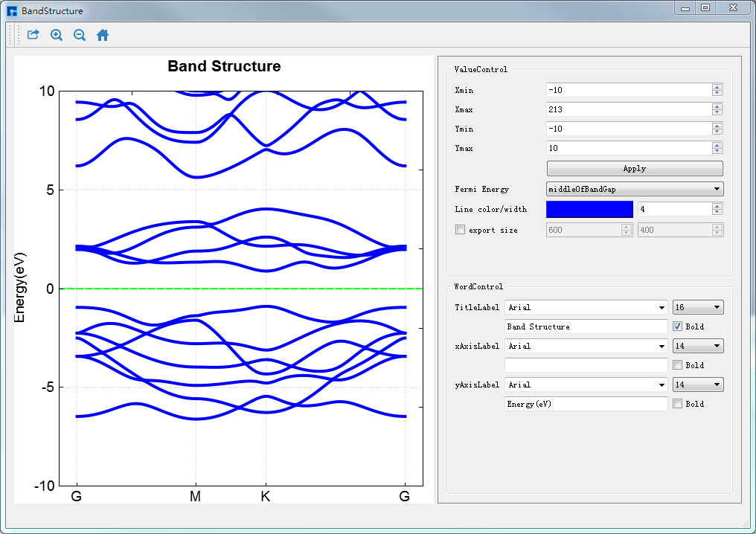Click the zoom out magnifier icon
The image size is (756, 534).
80,35
